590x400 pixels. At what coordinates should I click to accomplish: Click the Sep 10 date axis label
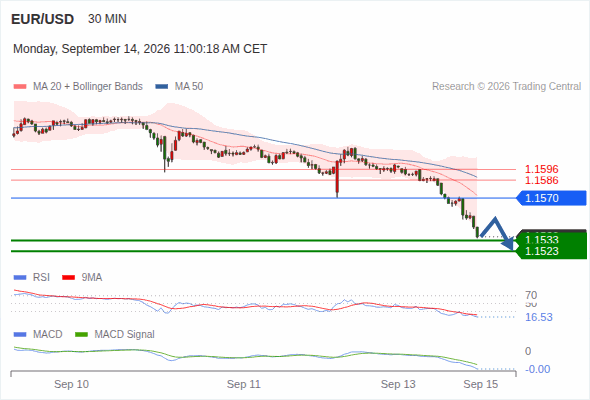click(x=71, y=384)
